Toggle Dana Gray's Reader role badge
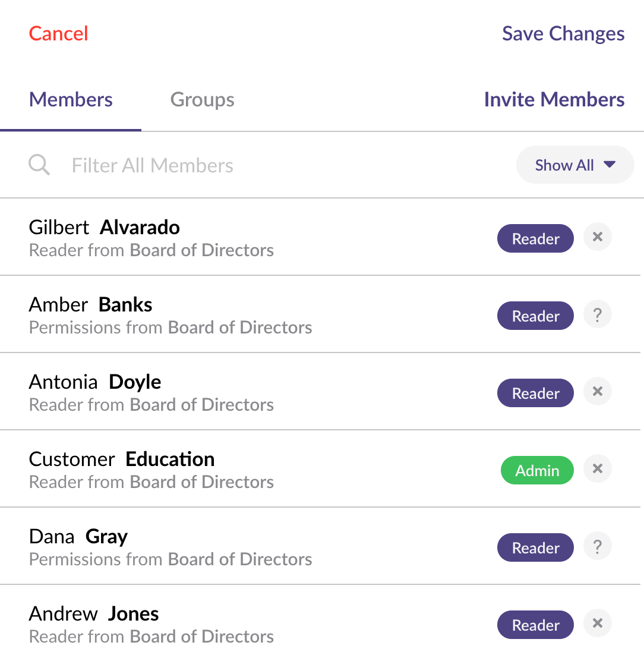Viewport: 644px width, 661px height. pos(535,547)
